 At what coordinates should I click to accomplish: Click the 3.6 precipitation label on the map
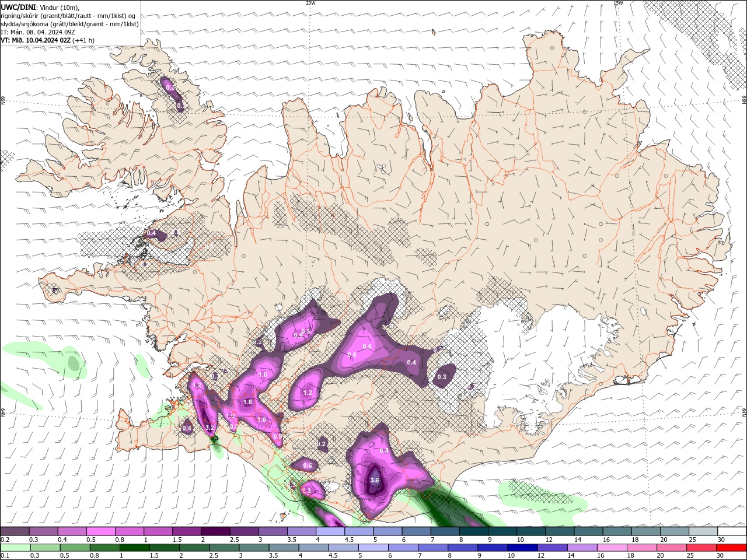375,481
